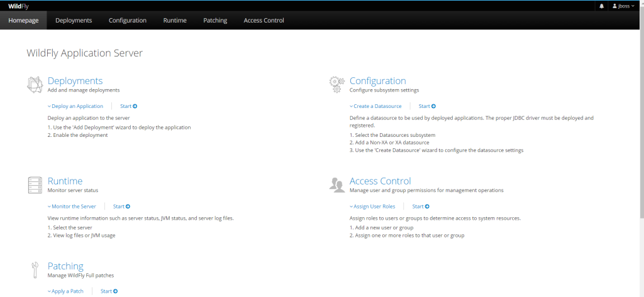644x297 pixels.
Task: Open the Patching tab
Action: coord(215,21)
